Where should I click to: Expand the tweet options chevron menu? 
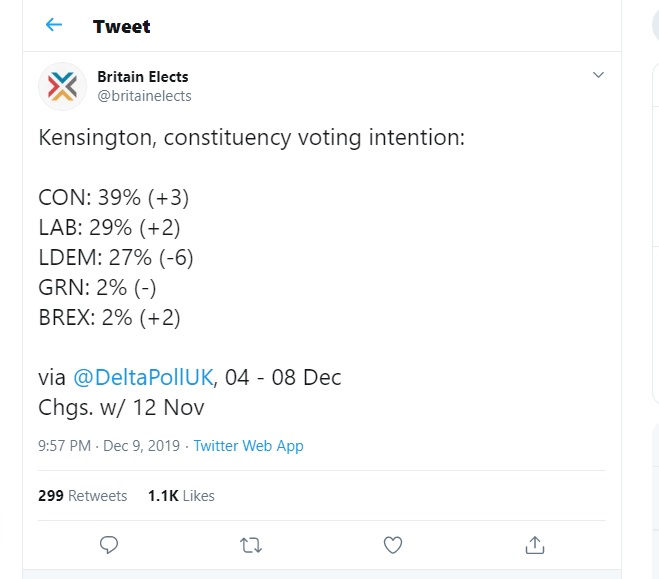(598, 76)
